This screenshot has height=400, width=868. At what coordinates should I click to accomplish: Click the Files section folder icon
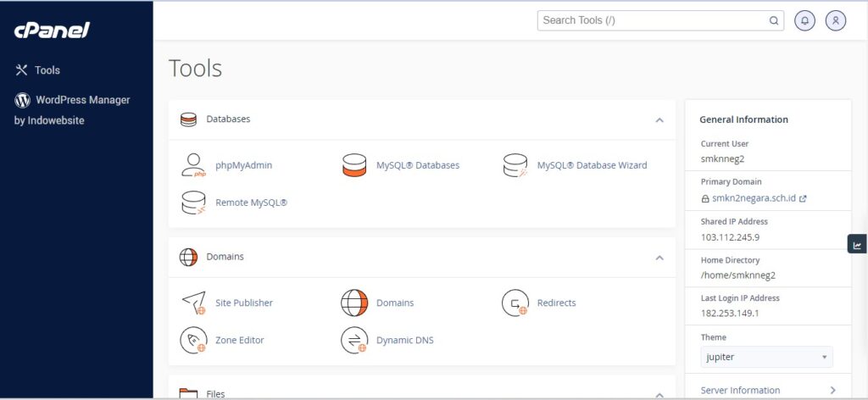click(189, 394)
